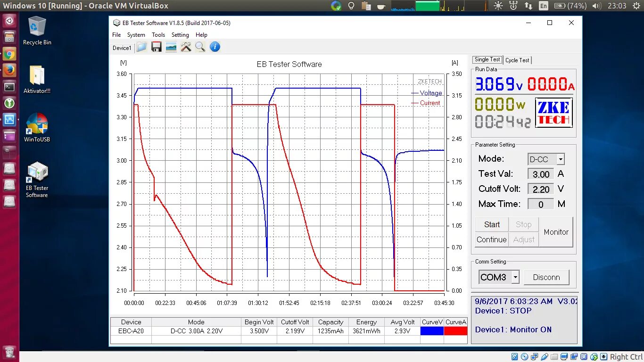Open the Help menu
This screenshot has width=644, height=362.
tap(201, 35)
